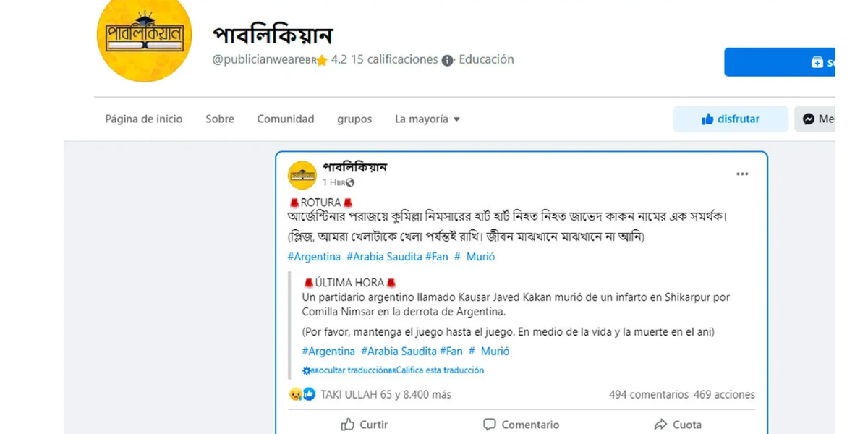Open the Comunidad tab
Viewport: 868px width, 434px height.
tap(286, 119)
